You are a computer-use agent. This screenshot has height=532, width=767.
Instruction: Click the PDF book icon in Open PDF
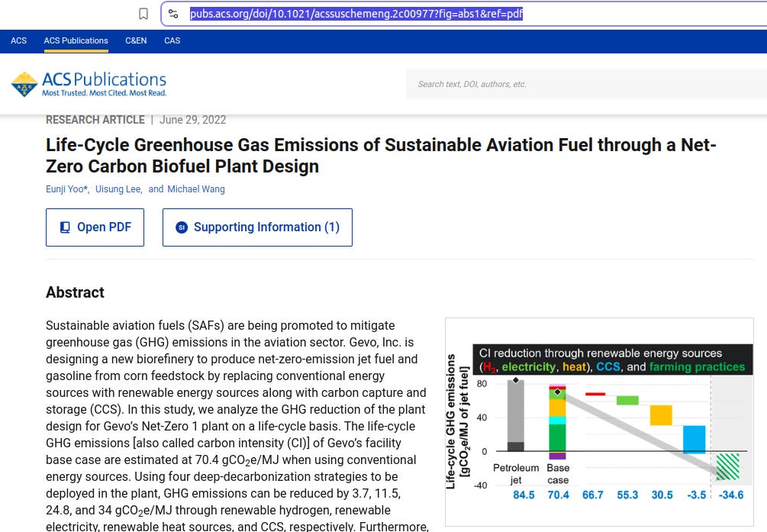[x=65, y=227]
